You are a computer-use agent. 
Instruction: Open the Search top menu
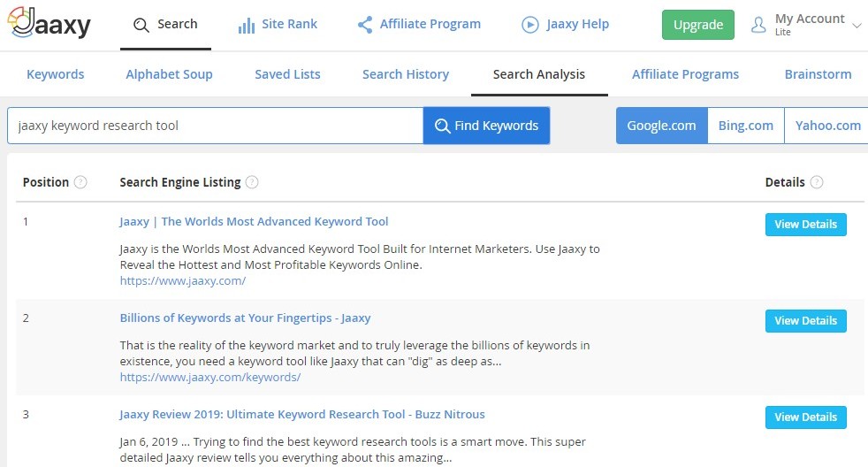(165, 25)
